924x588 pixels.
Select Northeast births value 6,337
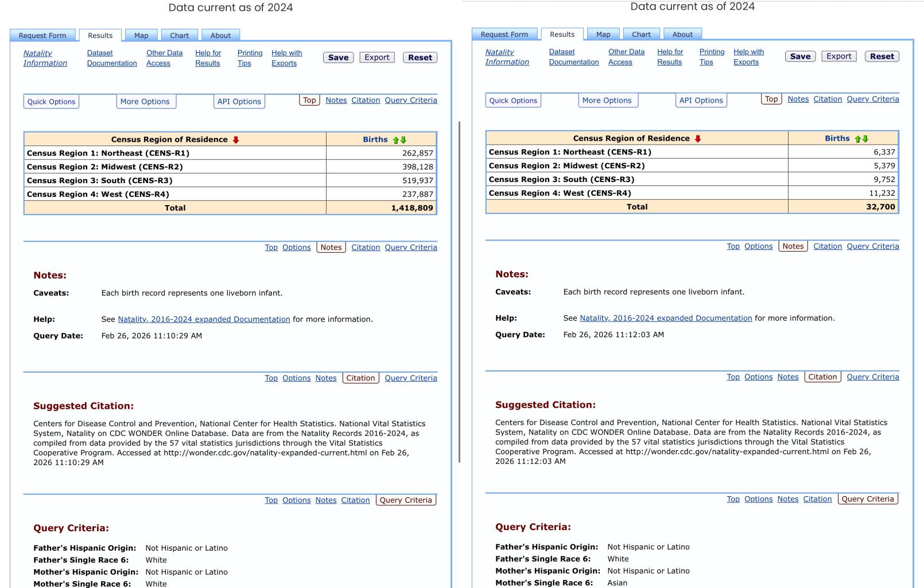tap(884, 152)
